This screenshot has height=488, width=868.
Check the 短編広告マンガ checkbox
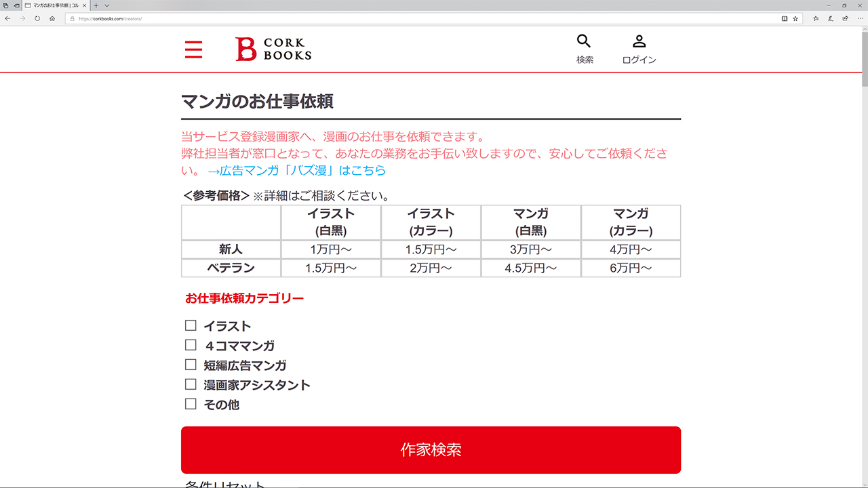click(x=191, y=365)
